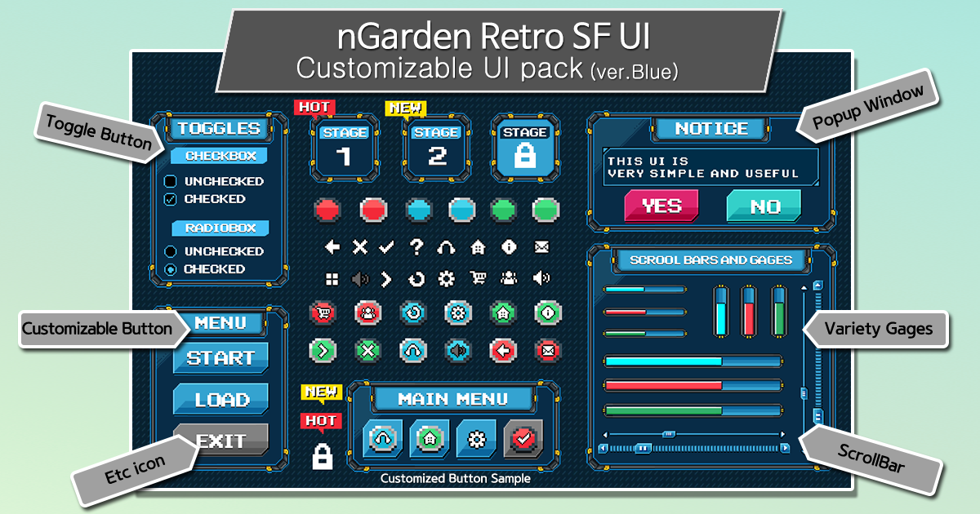
Task: Click the gray muted speaker icon
Action: click(x=360, y=279)
